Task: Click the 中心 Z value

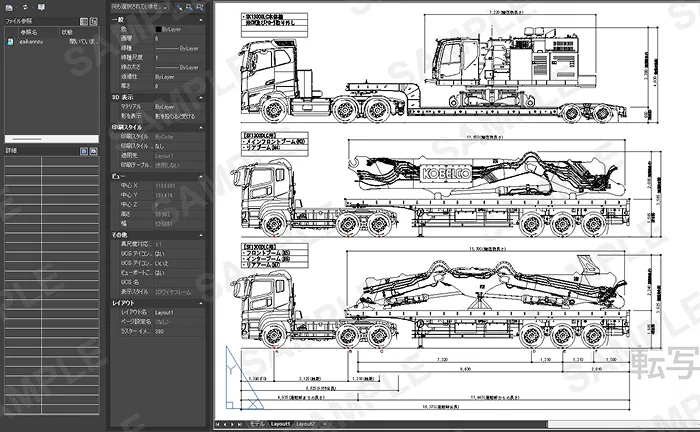Action: 179,205
